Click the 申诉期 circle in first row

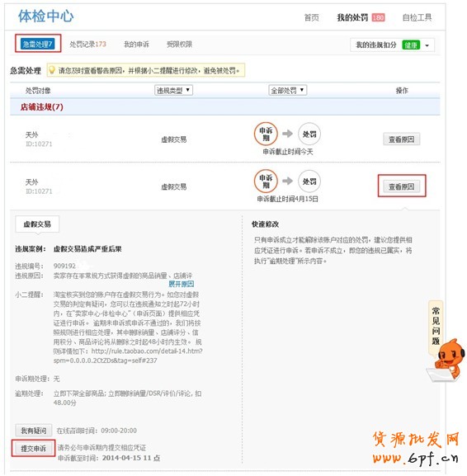(266, 134)
